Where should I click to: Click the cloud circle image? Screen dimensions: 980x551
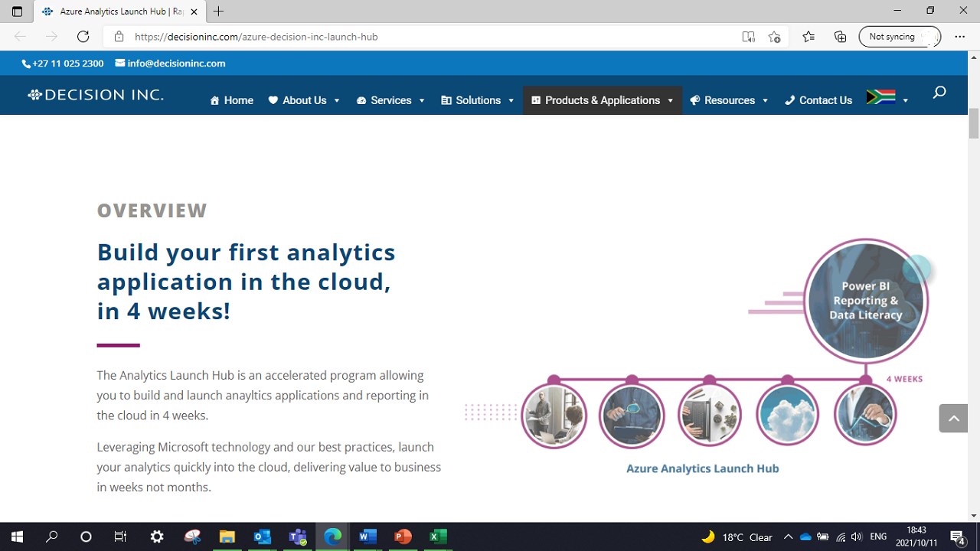coord(787,415)
